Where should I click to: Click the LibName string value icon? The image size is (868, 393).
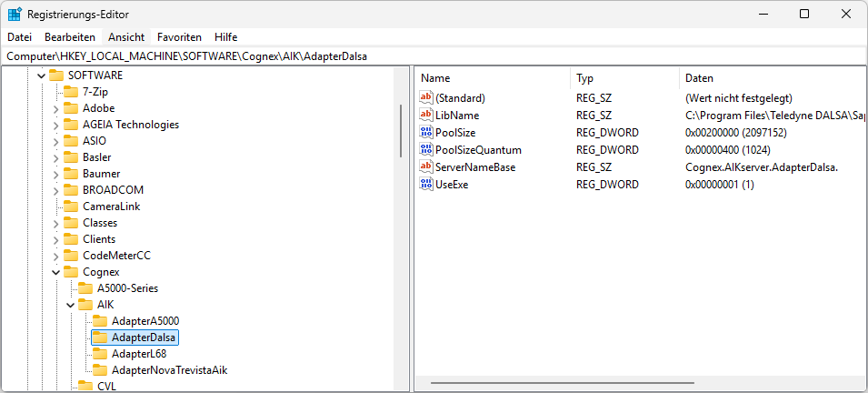[427, 116]
